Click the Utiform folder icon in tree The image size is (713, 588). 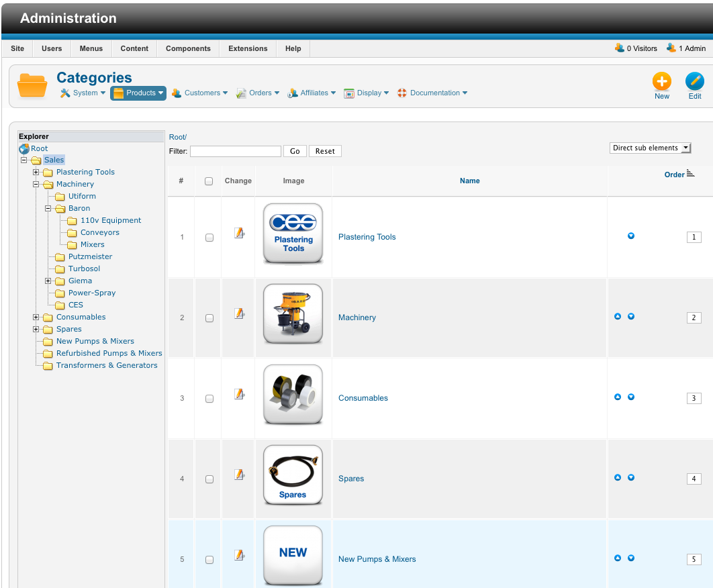click(x=60, y=197)
